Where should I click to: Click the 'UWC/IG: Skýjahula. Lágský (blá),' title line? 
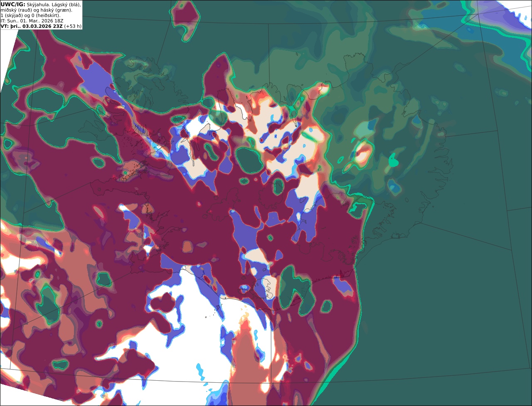(x=41, y=4)
